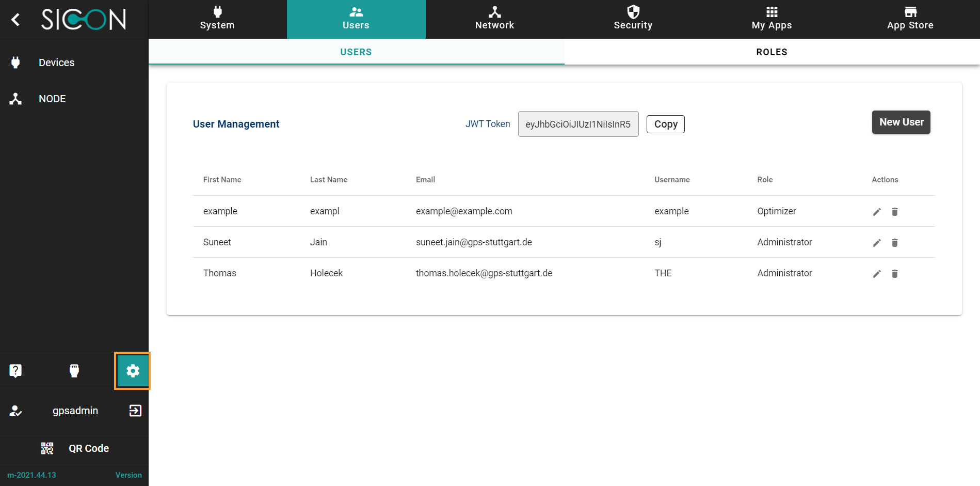Edit the example user with pencil icon
The width and height of the screenshot is (980, 486).
tap(877, 212)
